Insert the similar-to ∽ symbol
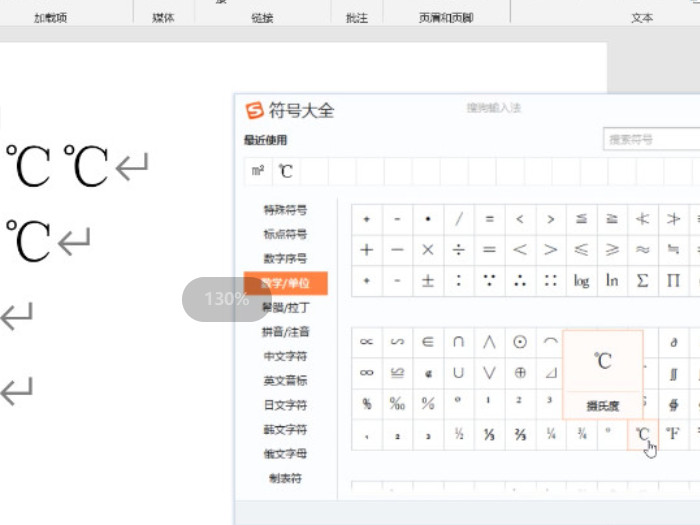Screen dimensions: 700x525 pyautogui.click(x=397, y=342)
